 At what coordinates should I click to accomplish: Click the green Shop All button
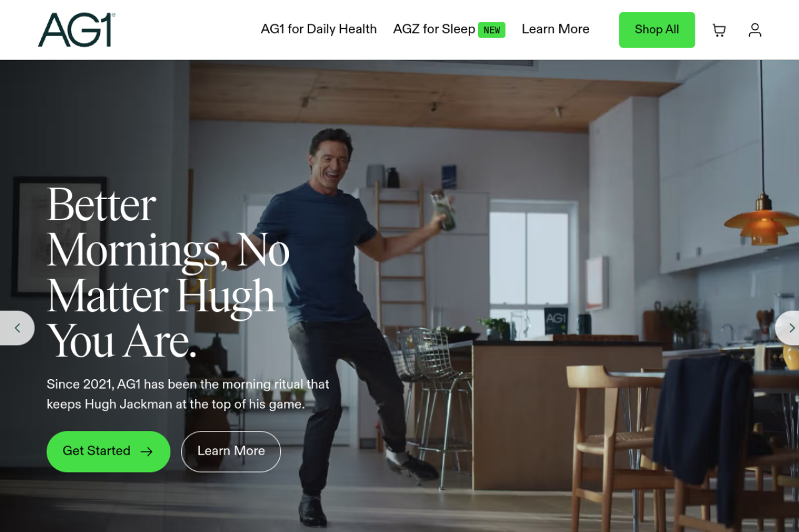(657, 30)
